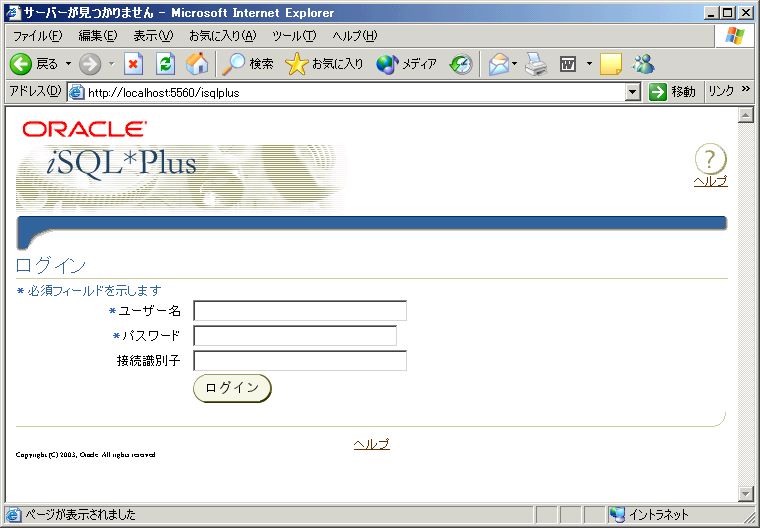Open the 表示(V) menu
Viewport: 760px width, 528px height.
153,36
